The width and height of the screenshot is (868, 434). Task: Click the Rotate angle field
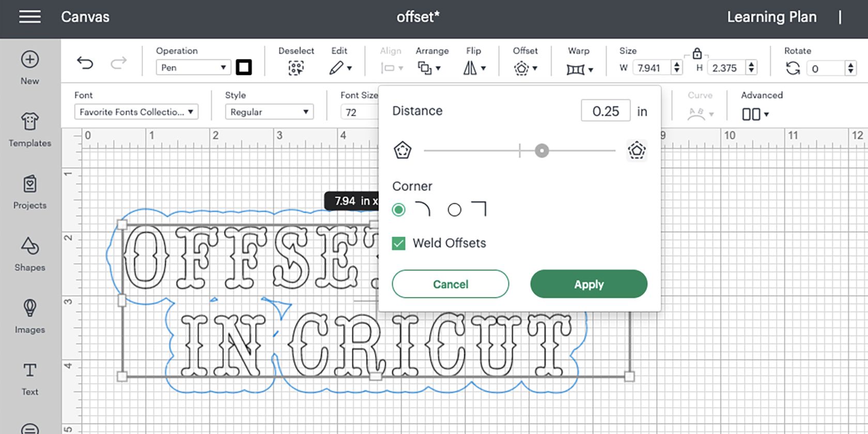[826, 68]
